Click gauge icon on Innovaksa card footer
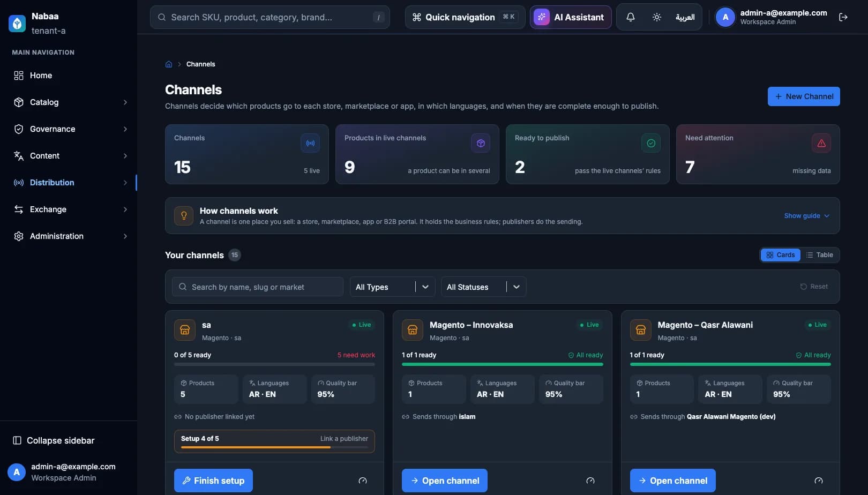868x495 pixels. [x=590, y=481]
